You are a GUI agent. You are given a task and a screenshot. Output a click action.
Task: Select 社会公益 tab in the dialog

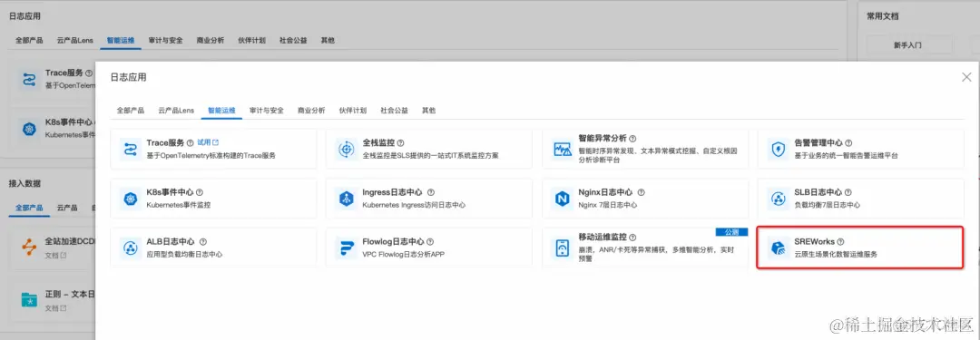pyautogui.click(x=395, y=111)
